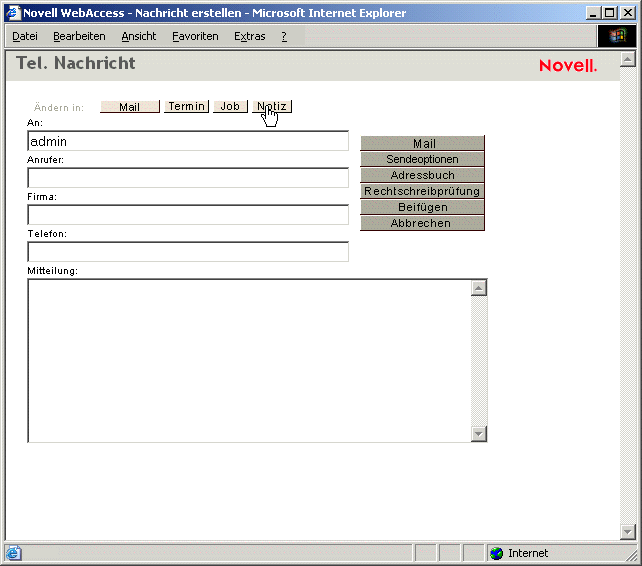Click the Mitteilung scrollbar up arrow
The image size is (642, 566).
tap(479, 288)
